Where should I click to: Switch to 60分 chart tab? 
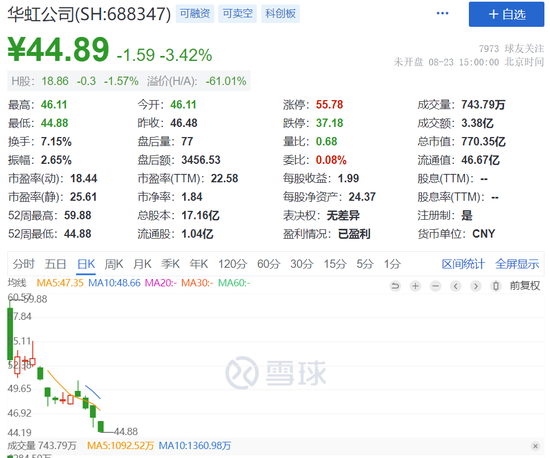tap(268, 264)
